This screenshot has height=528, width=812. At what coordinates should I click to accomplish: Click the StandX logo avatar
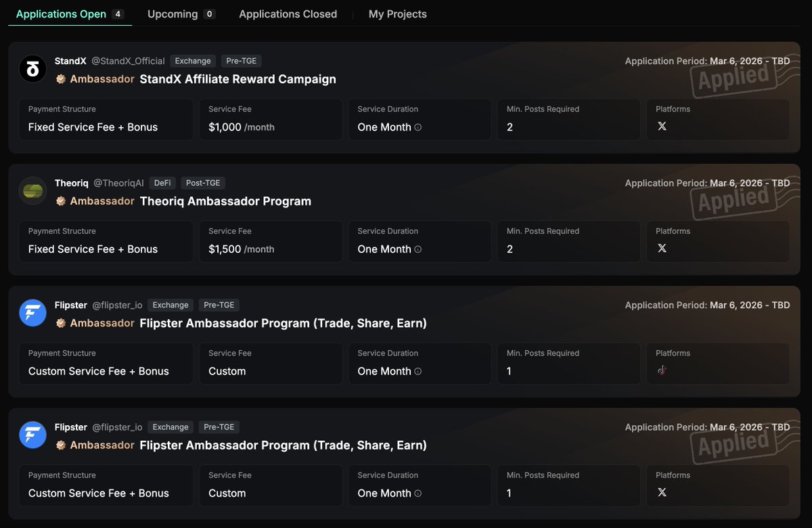click(32, 69)
